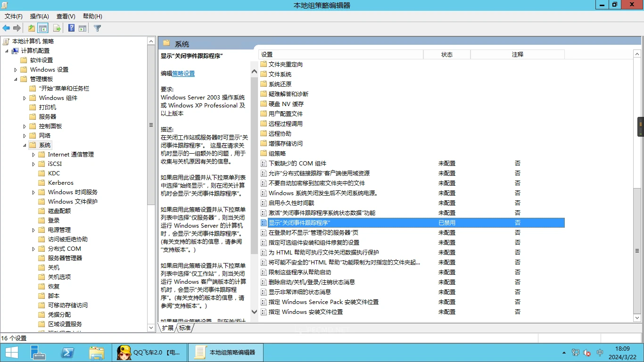Viewport: 644px width, 362px height.
Task: Sort by the 注释 column header
Action: pos(518,55)
